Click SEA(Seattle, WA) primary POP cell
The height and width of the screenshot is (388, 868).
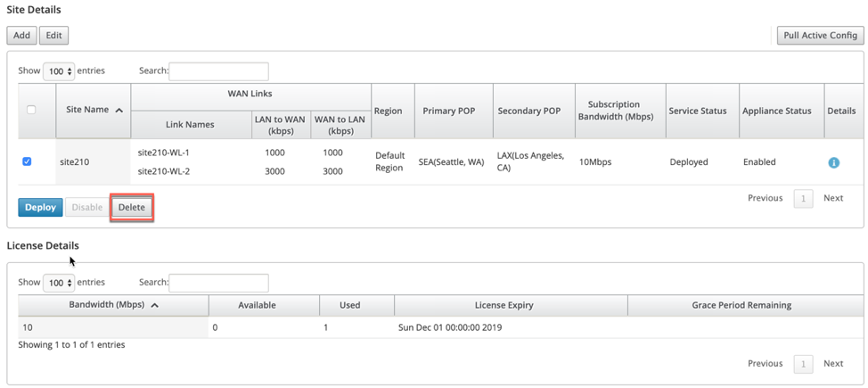(452, 161)
